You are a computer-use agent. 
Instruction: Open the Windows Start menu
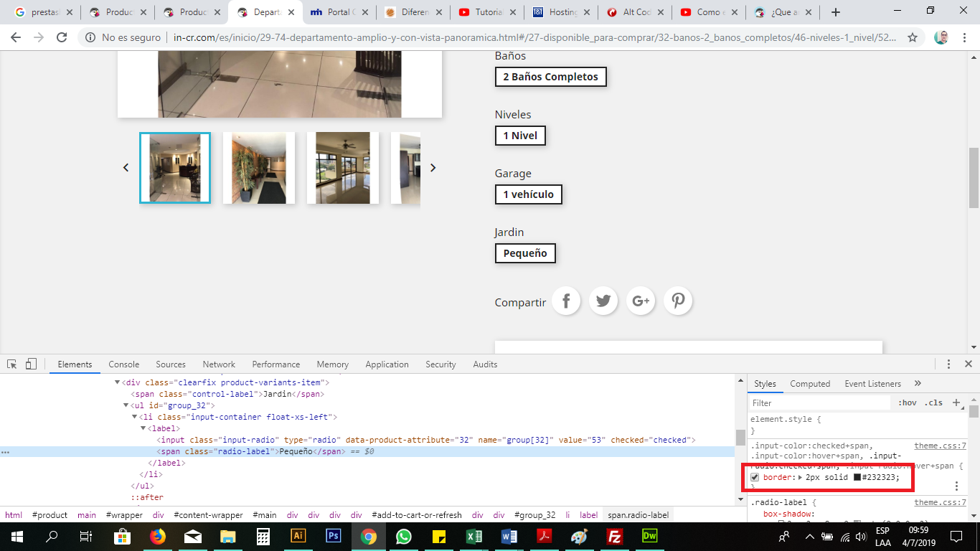click(x=17, y=536)
